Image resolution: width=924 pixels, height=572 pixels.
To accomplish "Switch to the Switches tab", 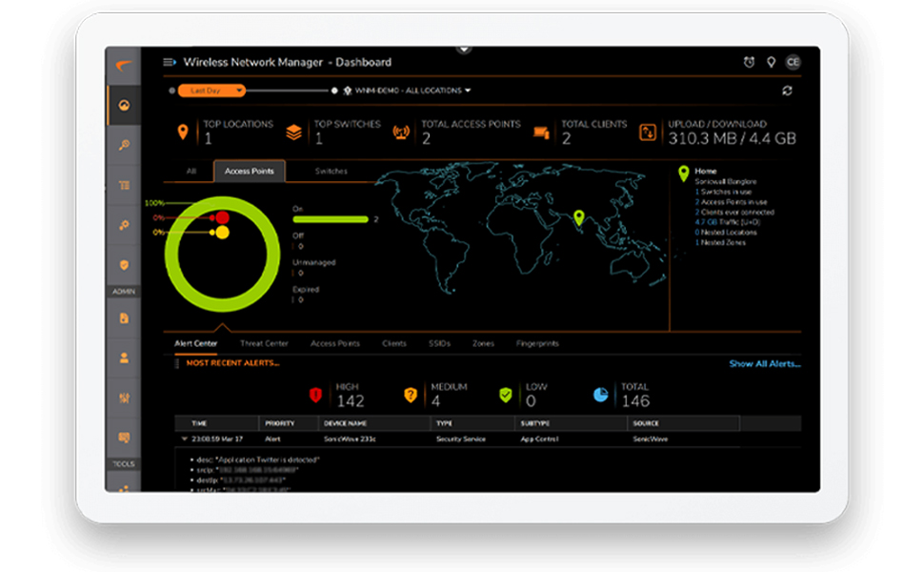I will (331, 171).
